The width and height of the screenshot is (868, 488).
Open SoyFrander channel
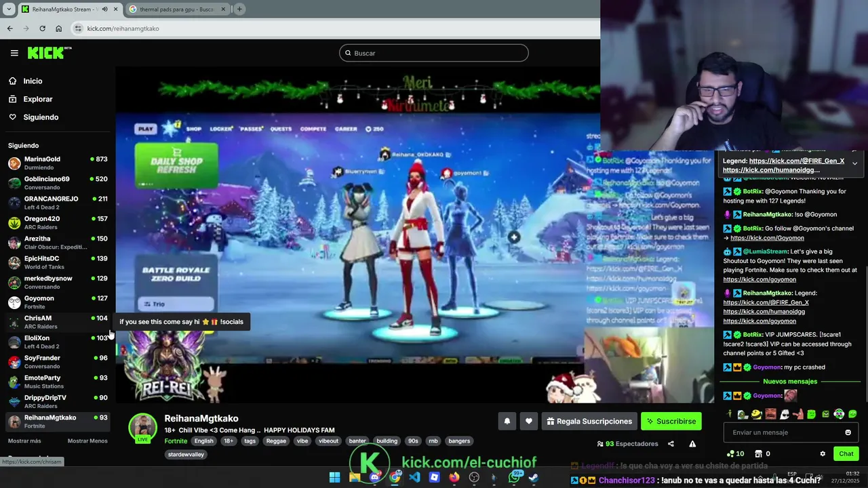[58, 362]
